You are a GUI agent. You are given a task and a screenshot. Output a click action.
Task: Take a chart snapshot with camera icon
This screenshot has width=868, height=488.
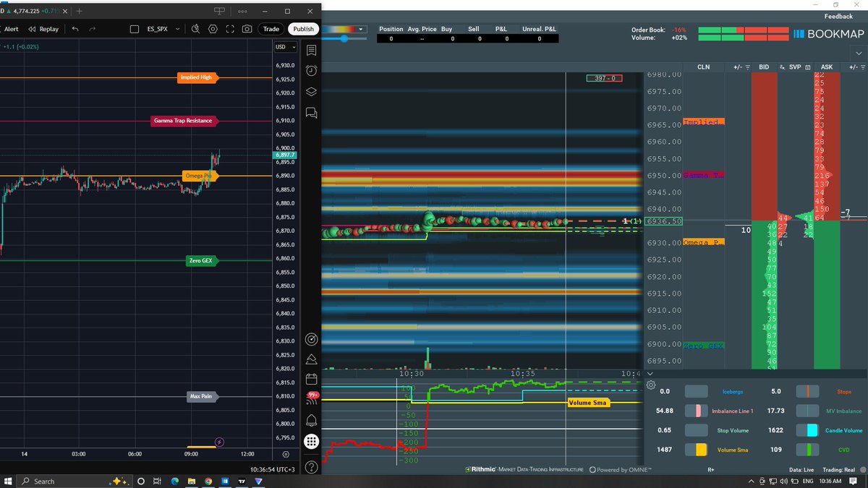(247, 29)
